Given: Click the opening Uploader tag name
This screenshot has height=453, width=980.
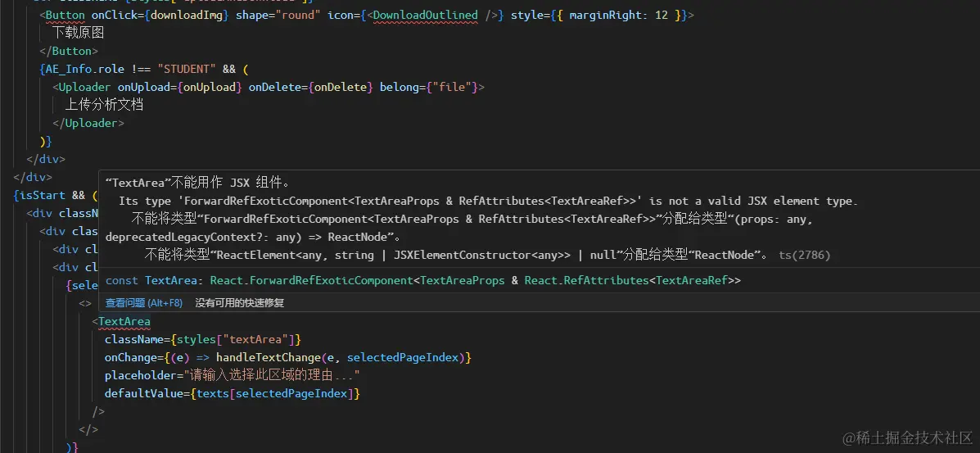Looking at the screenshot, I should coord(84,87).
